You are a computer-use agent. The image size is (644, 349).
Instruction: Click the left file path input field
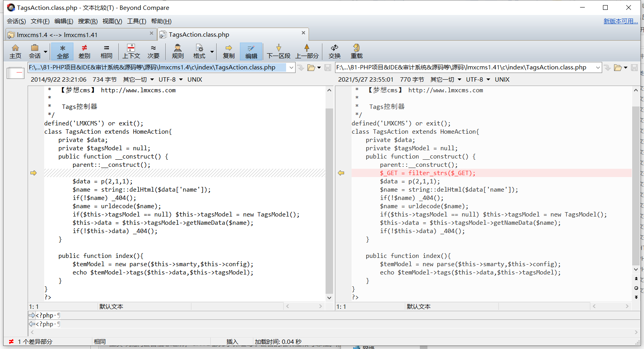[157, 67]
